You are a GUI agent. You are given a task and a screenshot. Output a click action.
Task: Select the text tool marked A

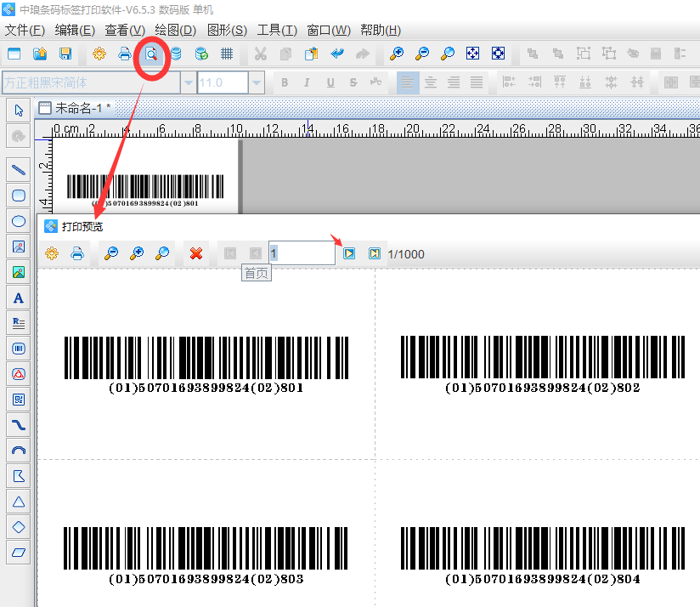coord(19,298)
